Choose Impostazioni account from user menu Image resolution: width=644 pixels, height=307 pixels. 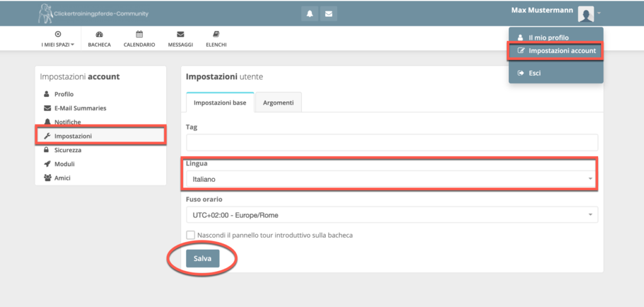point(556,51)
